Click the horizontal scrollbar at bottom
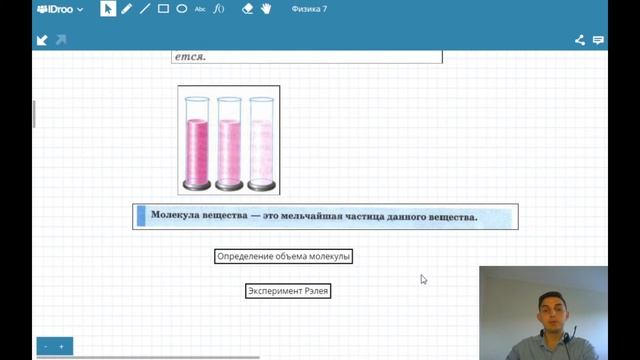The height and width of the screenshot is (360, 640). 148,358
